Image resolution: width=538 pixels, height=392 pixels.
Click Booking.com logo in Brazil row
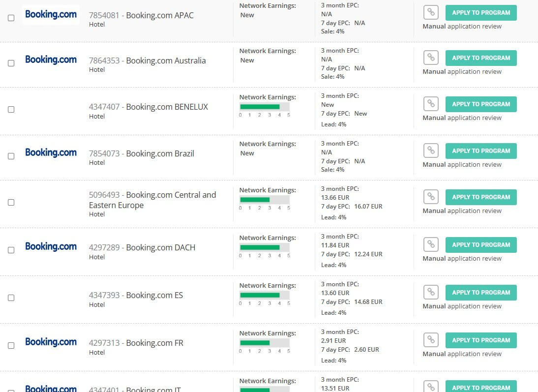click(51, 153)
